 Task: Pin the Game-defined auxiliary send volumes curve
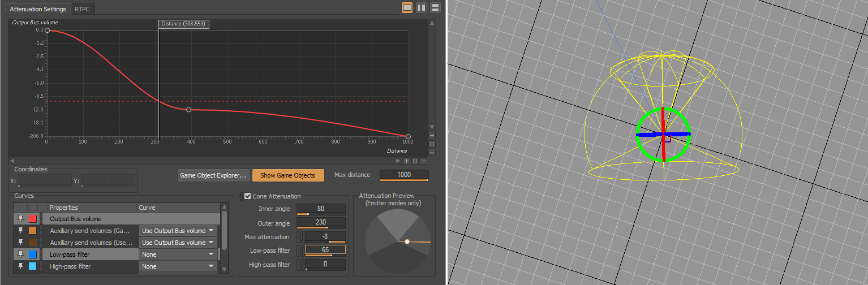pyautogui.click(x=21, y=230)
